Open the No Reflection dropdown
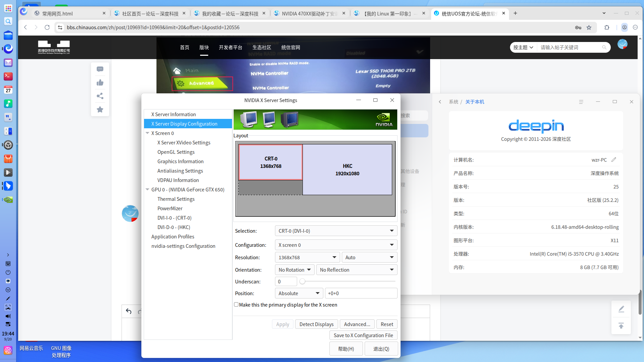 tap(357, 270)
